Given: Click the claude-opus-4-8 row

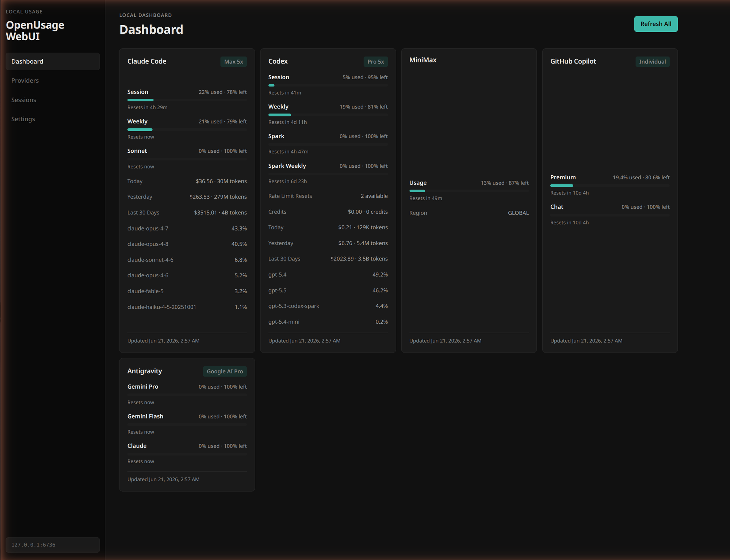Looking at the screenshot, I should (187, 244).
